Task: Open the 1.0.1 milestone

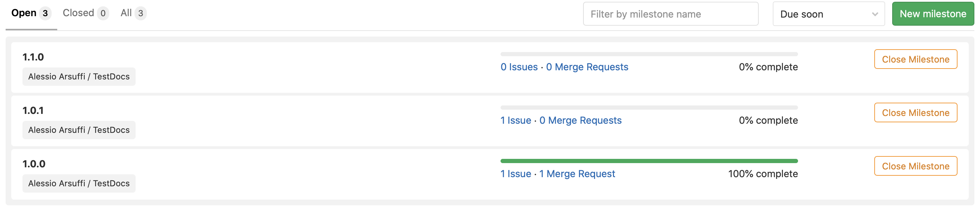Action: pos(34,110)
